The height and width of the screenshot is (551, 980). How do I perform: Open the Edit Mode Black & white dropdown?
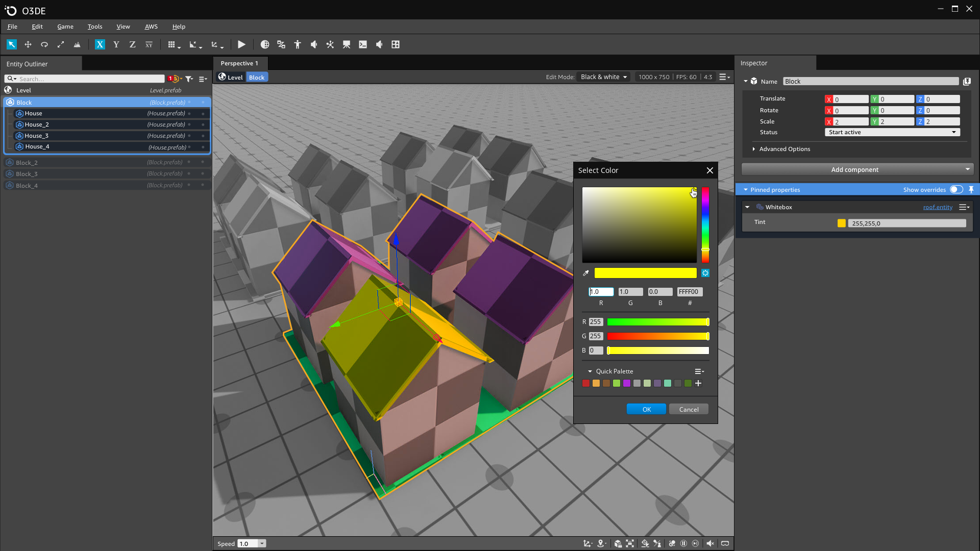603,77
